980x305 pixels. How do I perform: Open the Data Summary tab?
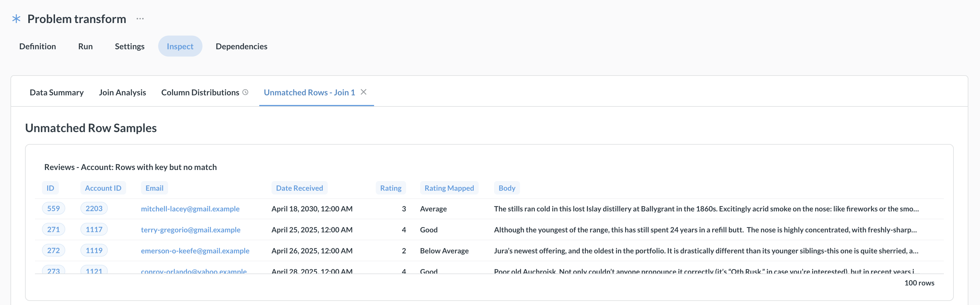pyautogui.click(x=57, y=92)
